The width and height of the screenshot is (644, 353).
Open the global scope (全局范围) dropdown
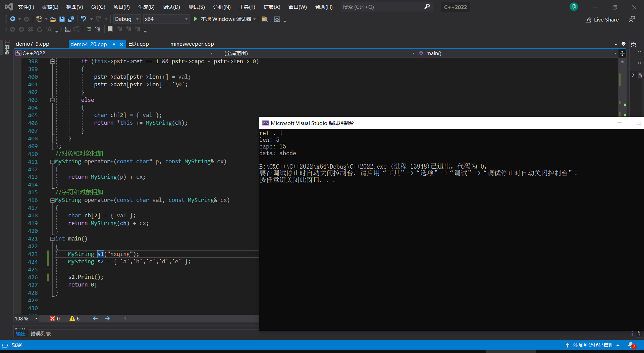point(316,53)
